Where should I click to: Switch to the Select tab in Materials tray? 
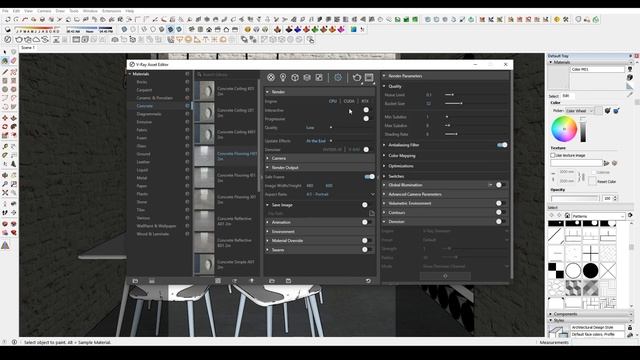point(553,96)
